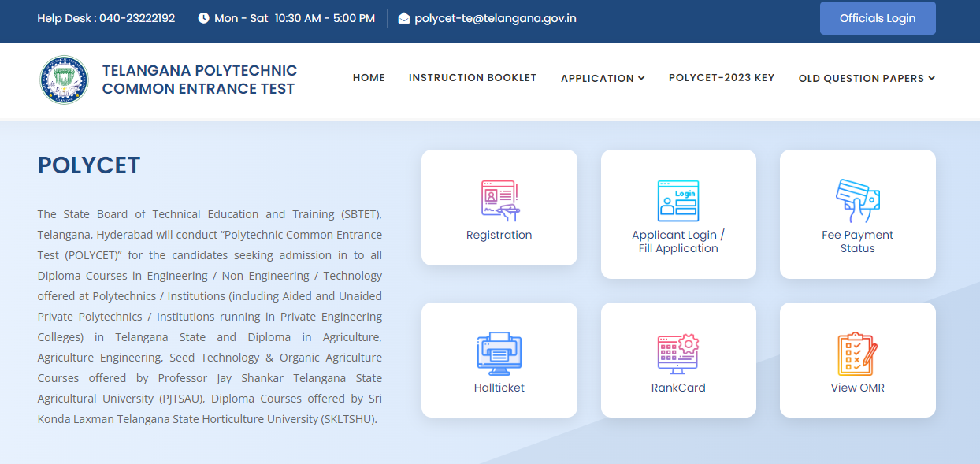Click the Applicant Login screen icon
Screen dimensions: 980x464
[678, 201]
